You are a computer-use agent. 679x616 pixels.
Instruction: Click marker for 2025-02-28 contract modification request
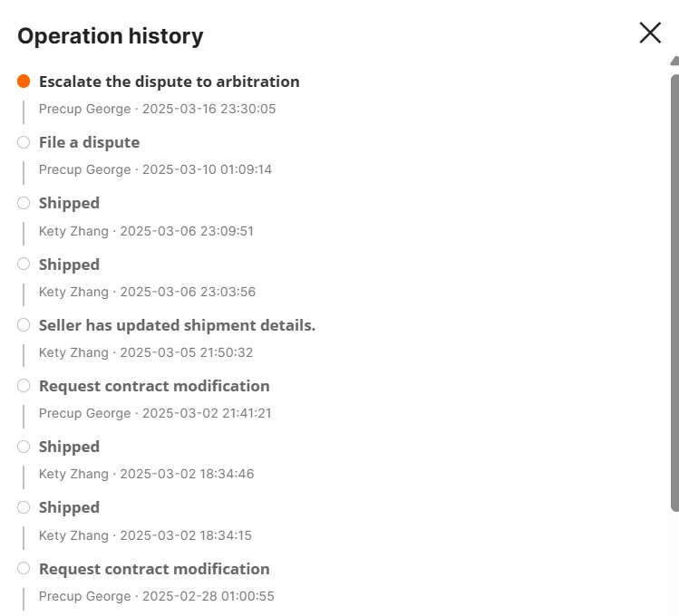(24, 569)
